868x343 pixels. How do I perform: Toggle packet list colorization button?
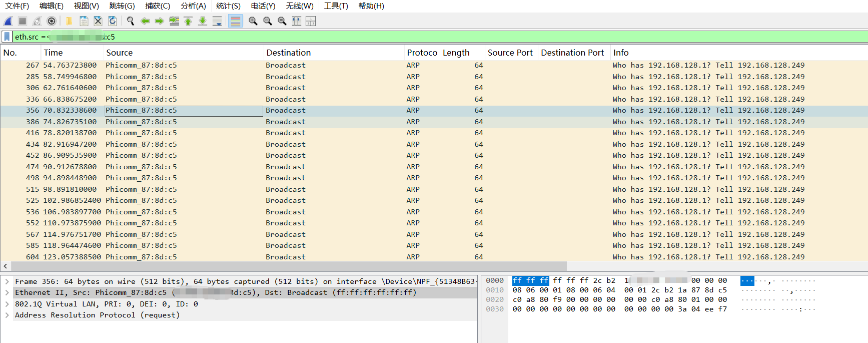(x=235, y=21)
